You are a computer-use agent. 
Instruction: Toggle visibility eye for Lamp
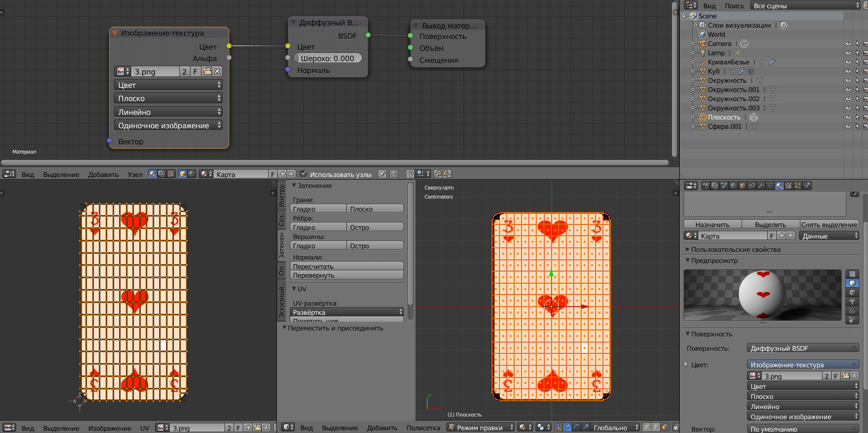pos(848,53)
